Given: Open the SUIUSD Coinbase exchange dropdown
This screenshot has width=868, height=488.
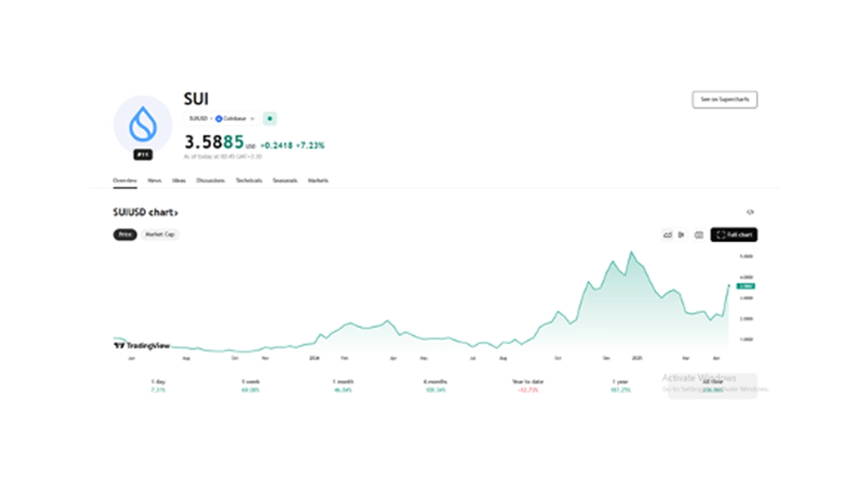Looking at the screenshot, I should pyautogui.click(x=222, y=119).
